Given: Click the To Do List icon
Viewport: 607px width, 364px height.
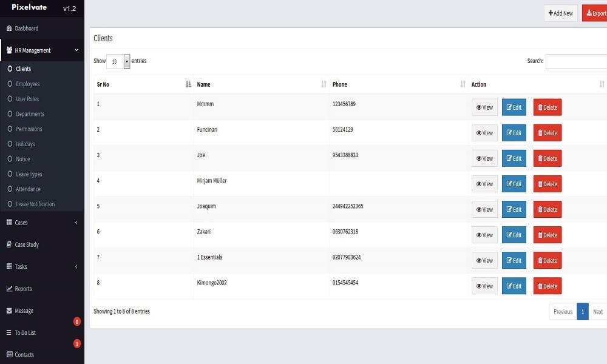Looking at the screenshot, I should [x=9, y=332].
